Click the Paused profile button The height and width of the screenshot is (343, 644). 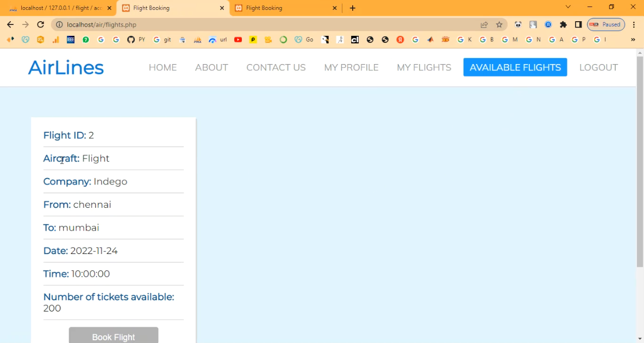pos(605,24)
